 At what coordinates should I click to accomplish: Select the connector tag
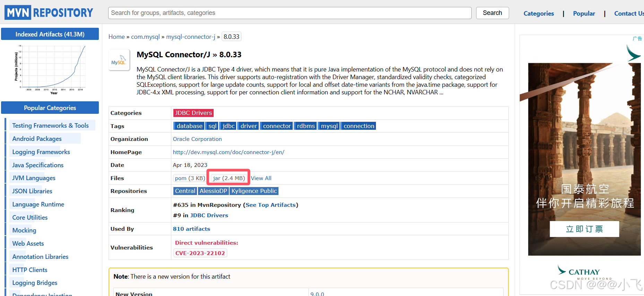pos(277,126)
